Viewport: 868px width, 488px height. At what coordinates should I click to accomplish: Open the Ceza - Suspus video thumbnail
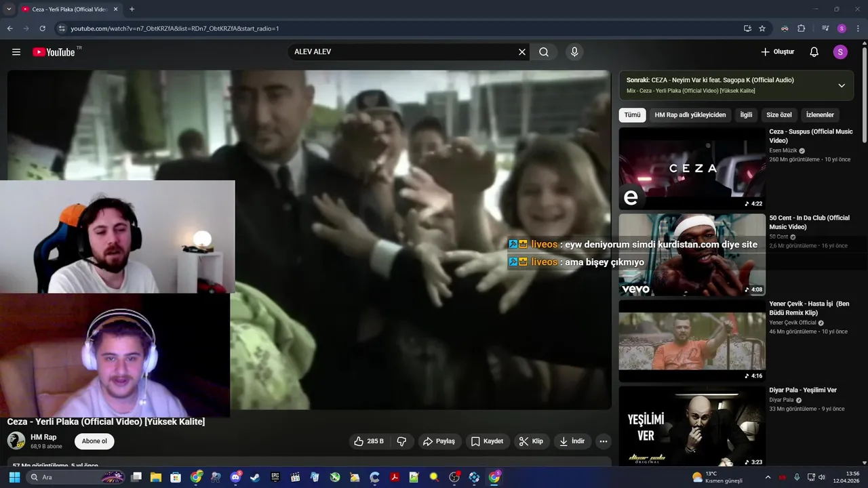pos(692,168)
